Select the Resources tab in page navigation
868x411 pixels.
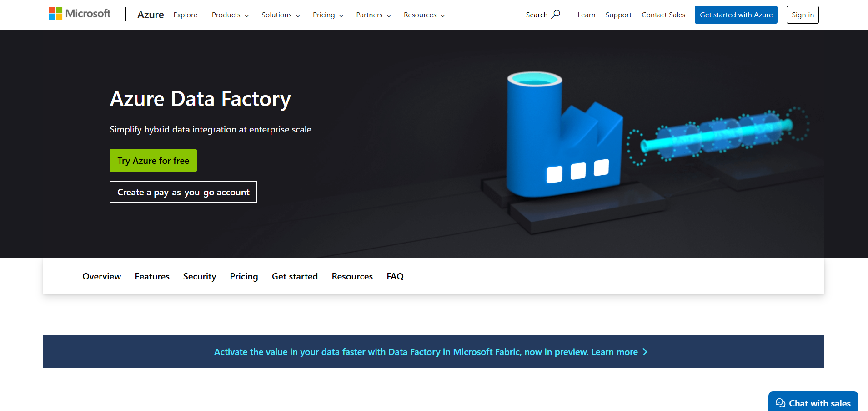click(352, 276)
